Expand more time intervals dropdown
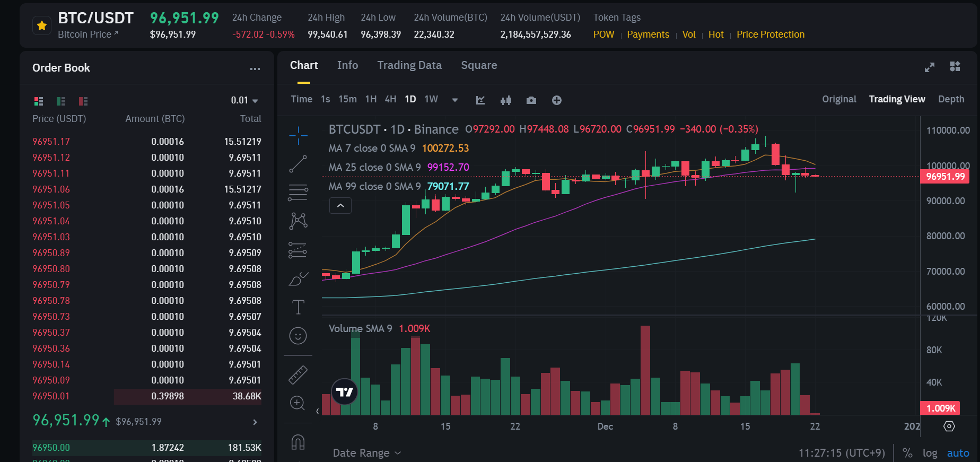Image resolution: width=980 pixels, height=462 pixels. tap(455, 100)
